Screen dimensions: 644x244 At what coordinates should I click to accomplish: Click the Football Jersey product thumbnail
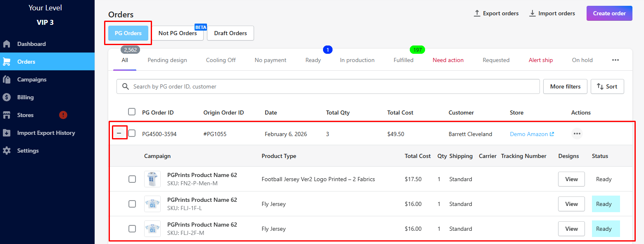coord(152,179)
